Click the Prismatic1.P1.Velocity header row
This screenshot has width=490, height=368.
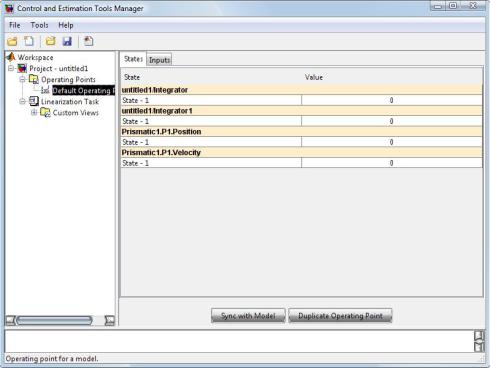[302, 152]
